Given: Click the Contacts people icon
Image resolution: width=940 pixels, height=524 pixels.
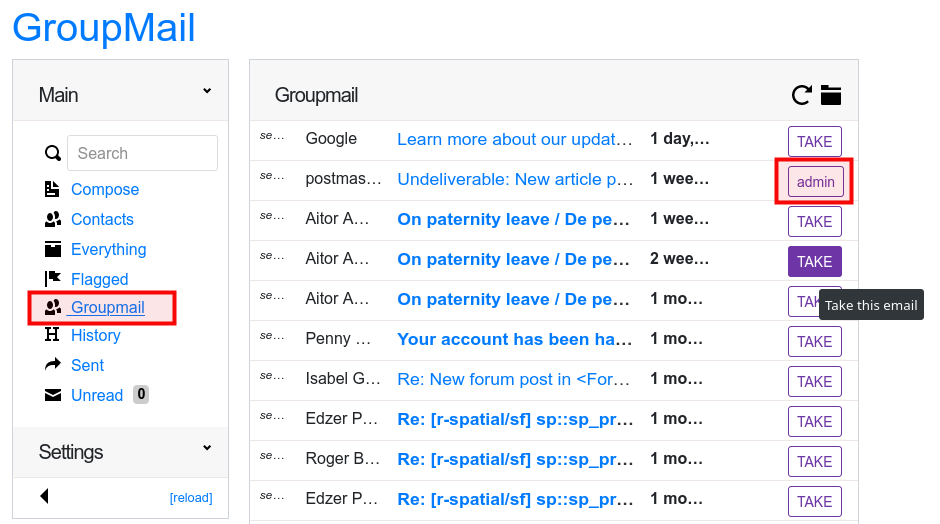Looking at the screenshot, I should pyautogui.click(x=53, y=219).
